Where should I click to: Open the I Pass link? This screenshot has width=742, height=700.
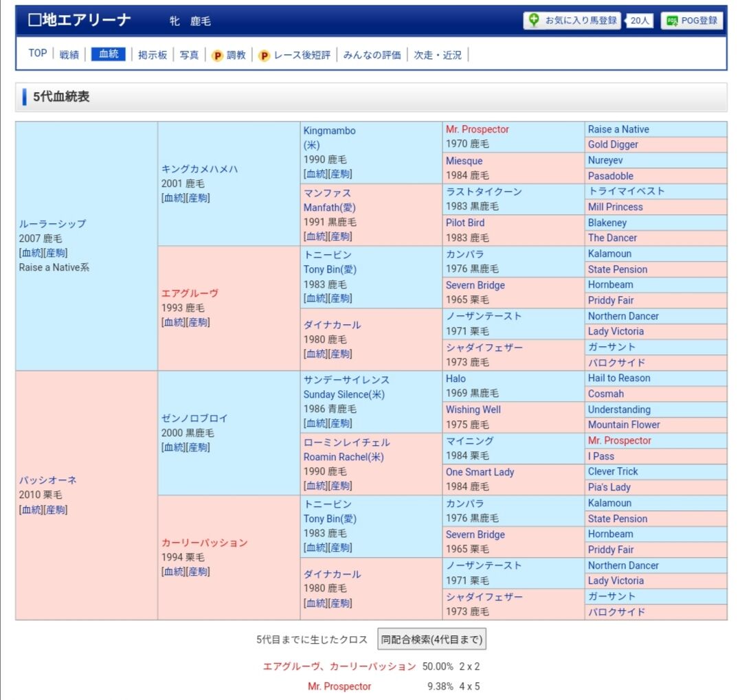point(601,456)
